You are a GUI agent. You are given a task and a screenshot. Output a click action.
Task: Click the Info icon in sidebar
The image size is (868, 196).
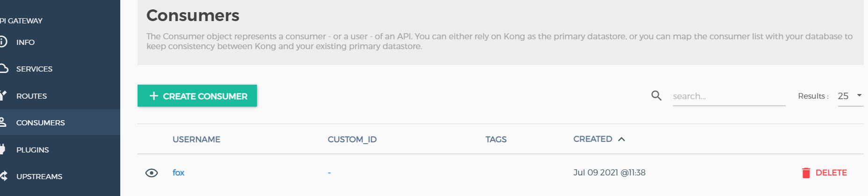point(3,42)
